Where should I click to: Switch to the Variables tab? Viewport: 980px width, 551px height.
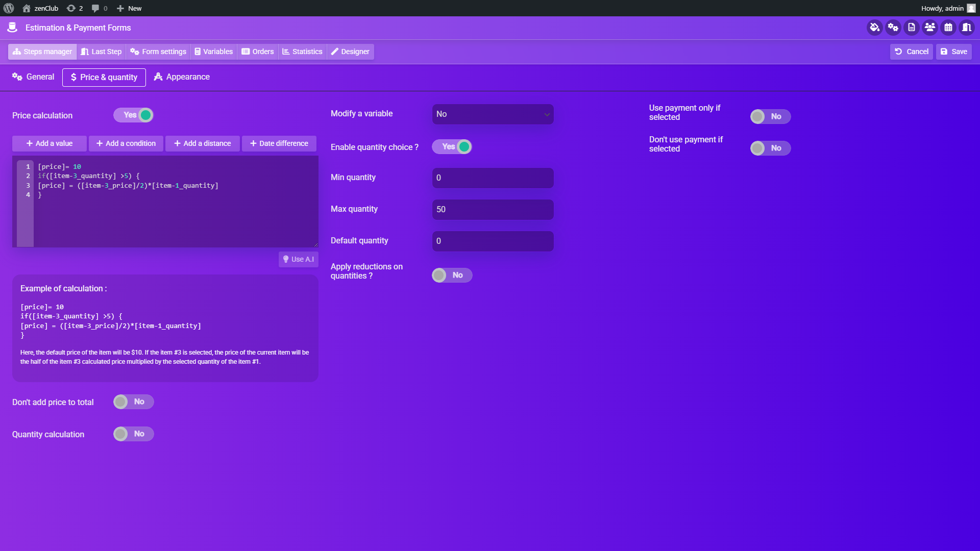(x=214, y=52)
